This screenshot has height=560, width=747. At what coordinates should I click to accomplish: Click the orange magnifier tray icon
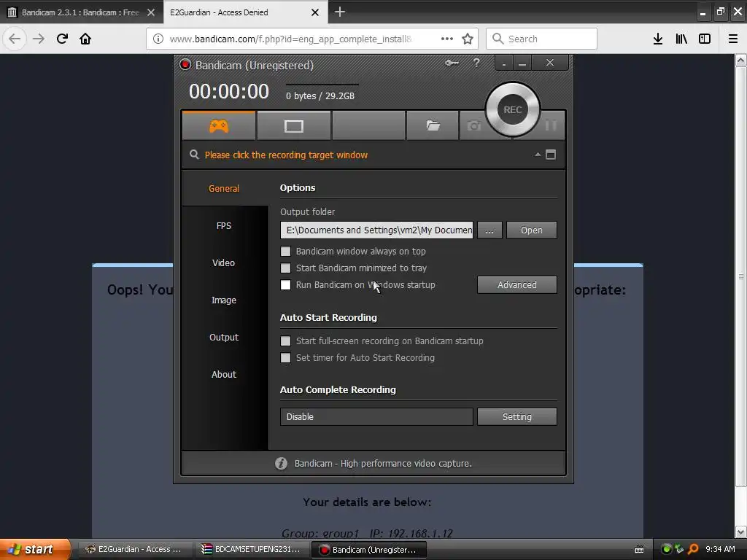pyautogui.click(x=693, y=549)
